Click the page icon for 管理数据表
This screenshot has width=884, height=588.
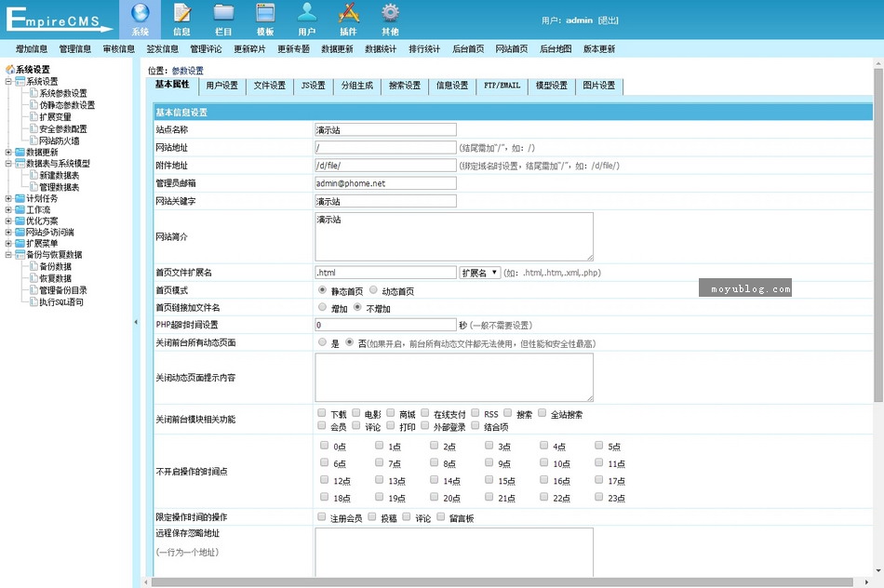pos(33,187)
